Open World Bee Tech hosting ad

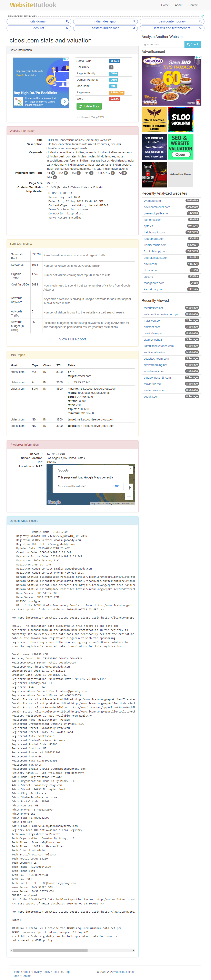point(154,119)
